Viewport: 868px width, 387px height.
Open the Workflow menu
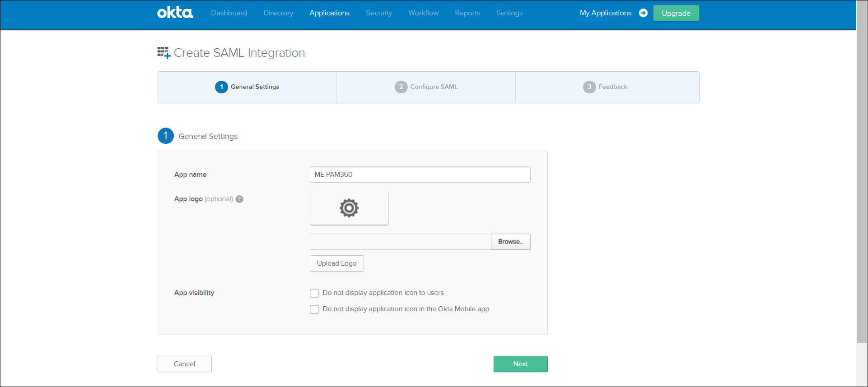point(424,13)
